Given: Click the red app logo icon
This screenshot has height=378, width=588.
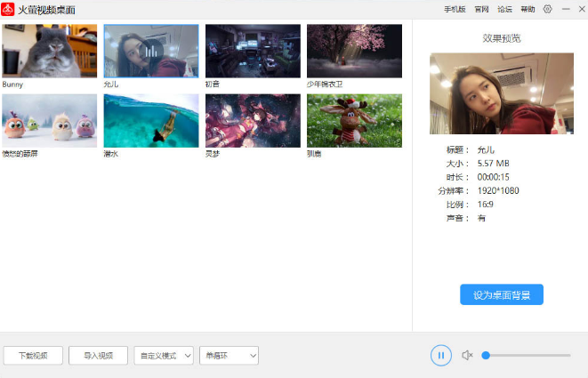Looking at the screenshot, I should [8, 10].
